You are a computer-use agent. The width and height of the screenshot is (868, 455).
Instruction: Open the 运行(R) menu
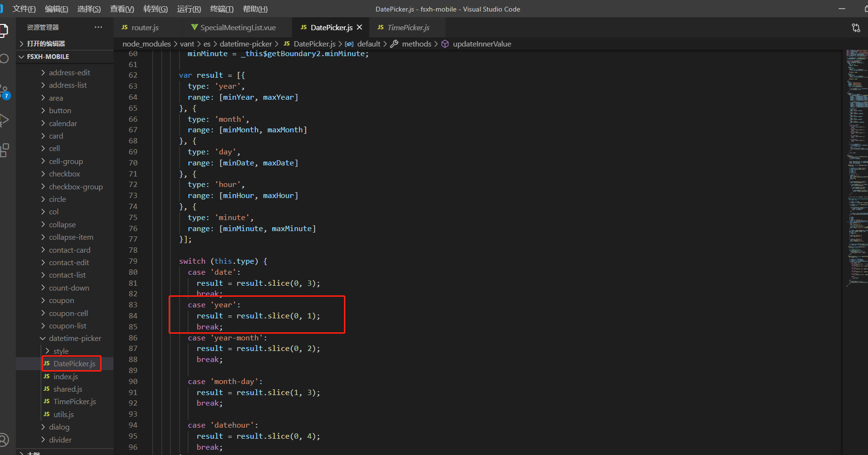point(189,9)
